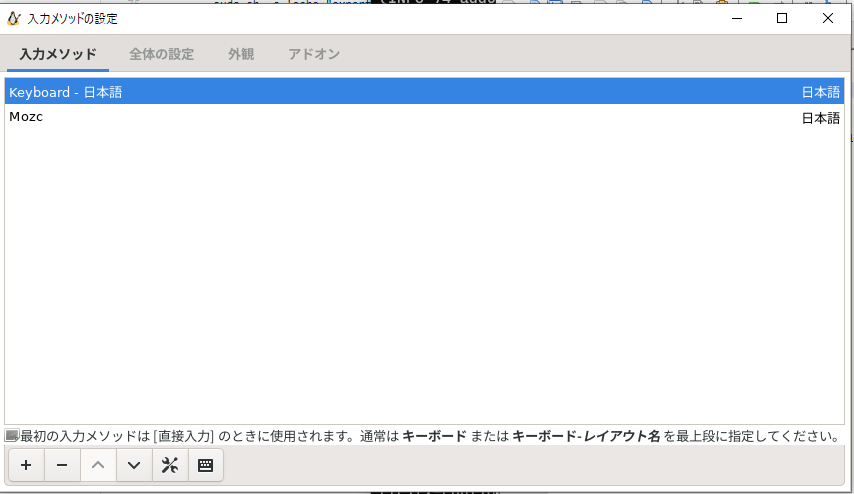854x494 pixels.
Task: Maximize the 入力メソッドの設定 window
Action: 782,19
